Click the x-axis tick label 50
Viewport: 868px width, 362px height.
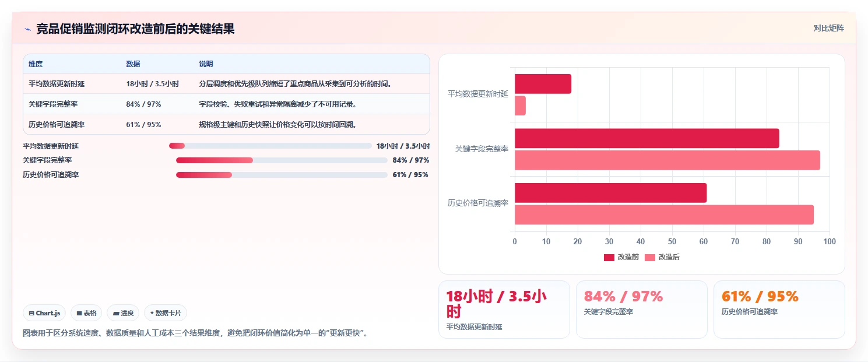point(672,242)
